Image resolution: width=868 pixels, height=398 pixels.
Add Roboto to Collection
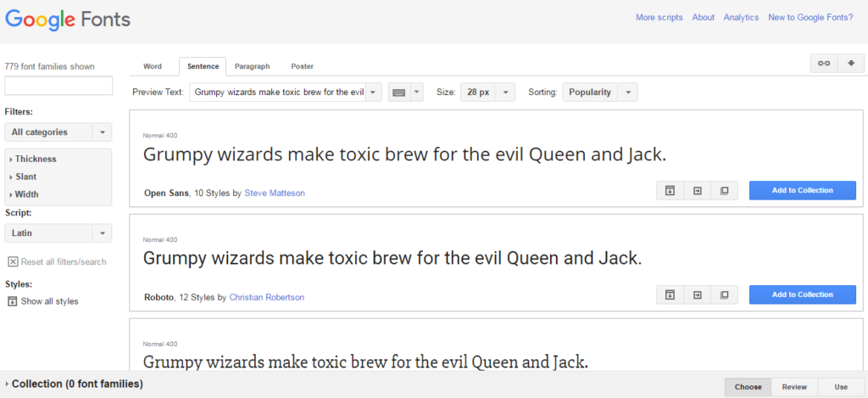tap(803, 294)
